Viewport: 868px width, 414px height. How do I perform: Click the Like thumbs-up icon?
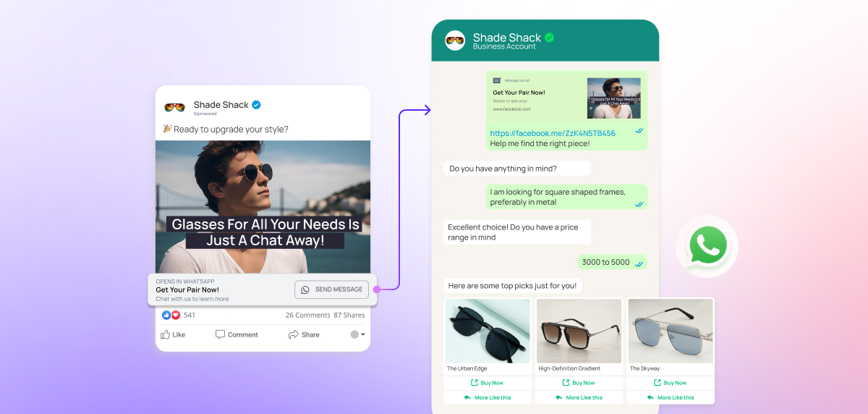[x=166, y=334]
